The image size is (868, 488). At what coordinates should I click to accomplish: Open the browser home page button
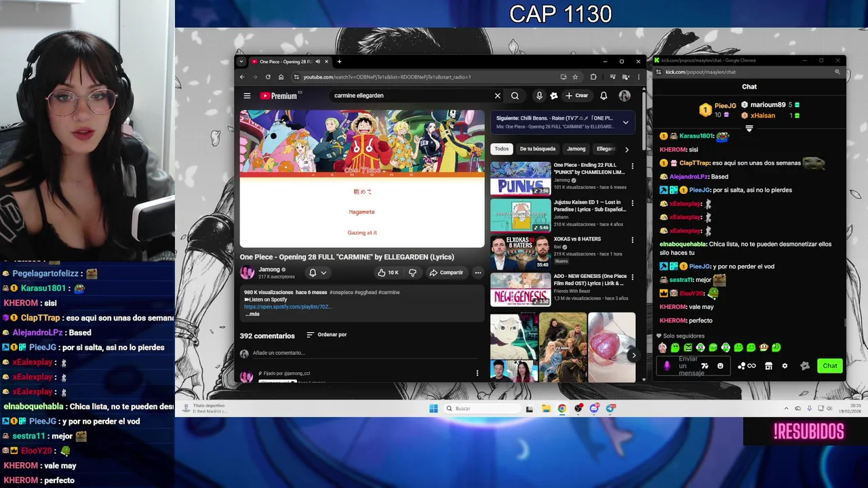point(281,77)
